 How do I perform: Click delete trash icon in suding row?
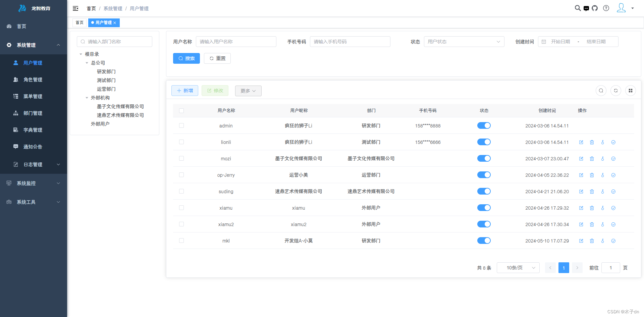tap(592, 192)
